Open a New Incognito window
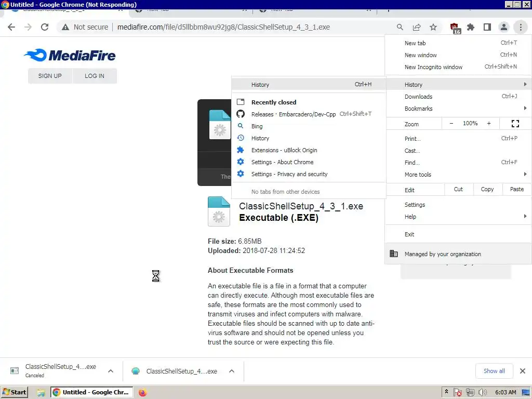 (x=458, y=67)
